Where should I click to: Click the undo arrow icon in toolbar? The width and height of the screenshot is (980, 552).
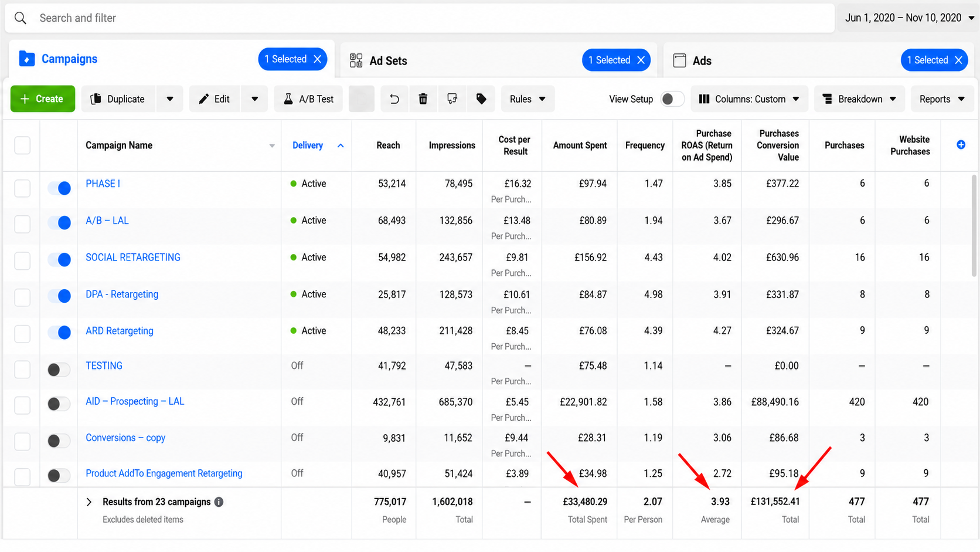click(394, 99)
